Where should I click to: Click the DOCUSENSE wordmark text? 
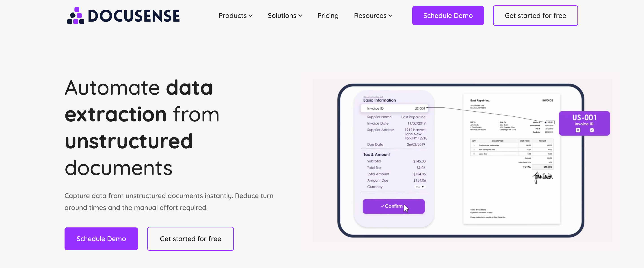pos(134,16)
